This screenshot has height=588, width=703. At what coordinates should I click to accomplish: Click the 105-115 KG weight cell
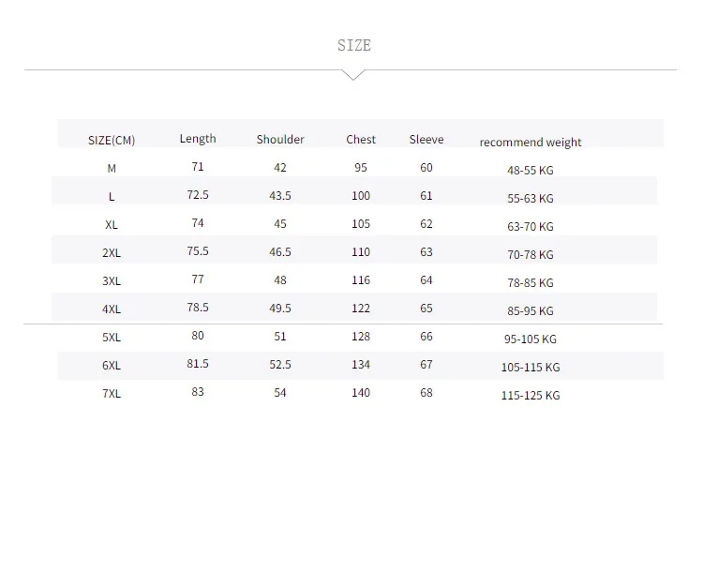pyautogui.click(x=531, y=368)
